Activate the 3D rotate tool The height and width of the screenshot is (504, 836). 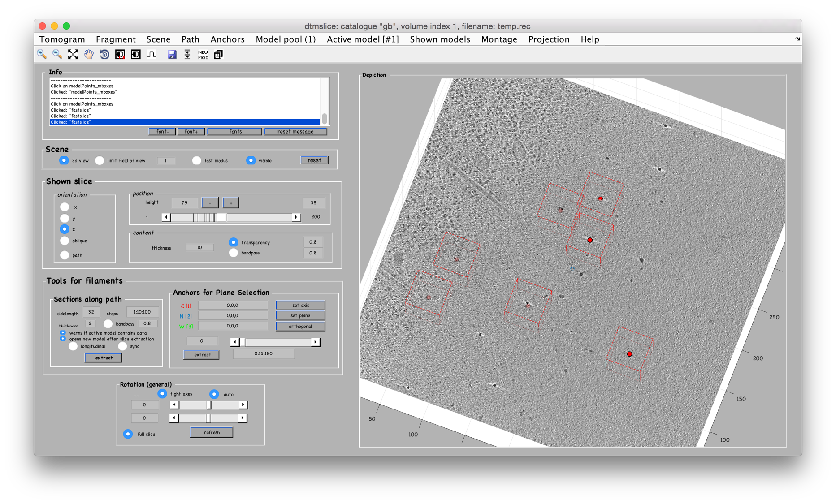click(x=104, y=55)
